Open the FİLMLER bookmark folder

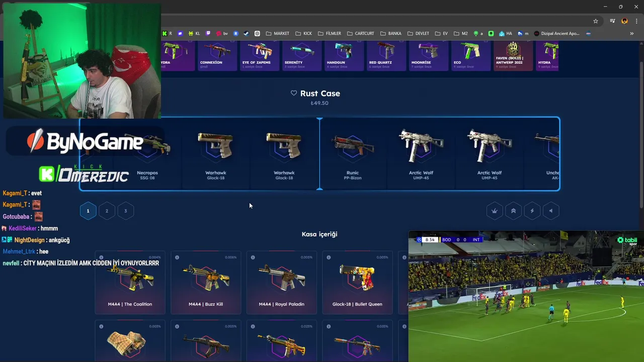[x=329, y=34]
